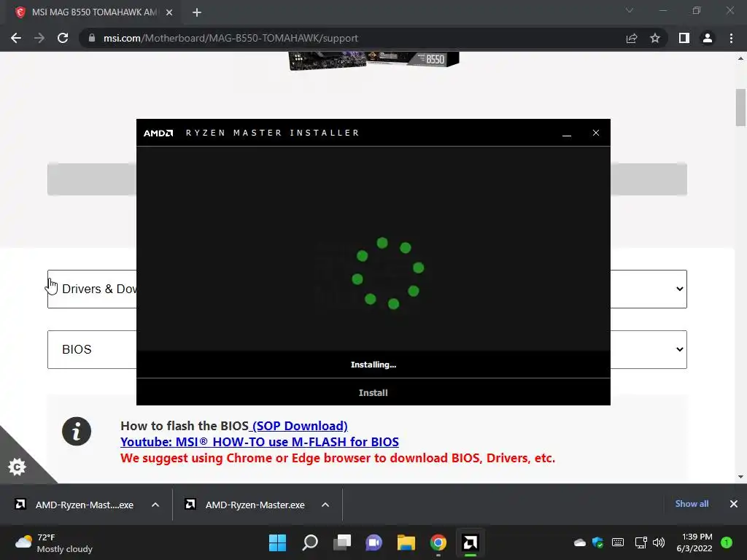747x560 pixels.
Task: Click the OneDrive cloud tray icon
Action: point(580,542)
